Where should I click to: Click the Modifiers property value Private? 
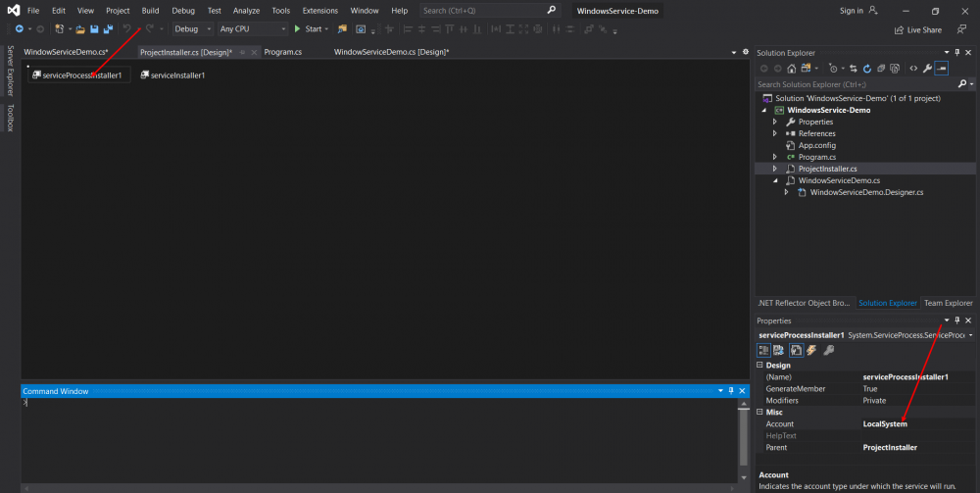pyautogui.click(x=874, y=401)
